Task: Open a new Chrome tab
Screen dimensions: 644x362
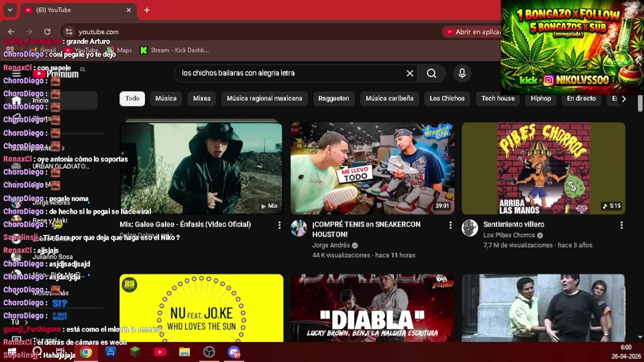Action: pos(147,10)
